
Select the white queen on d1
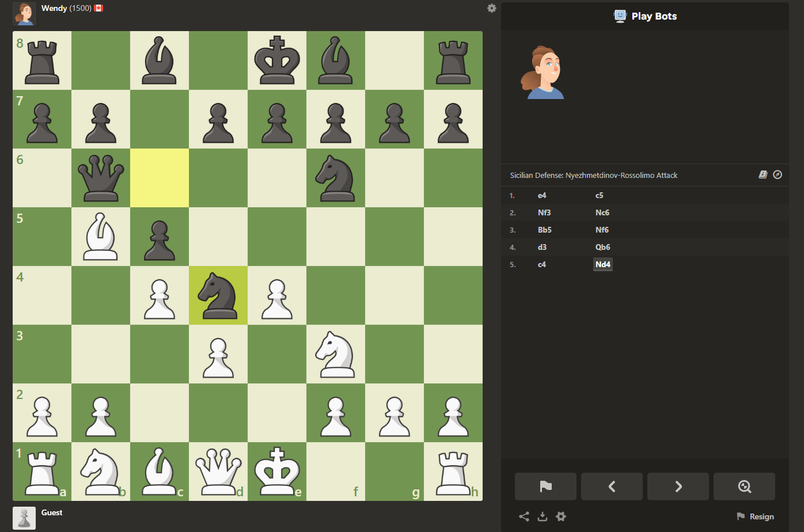218,472
